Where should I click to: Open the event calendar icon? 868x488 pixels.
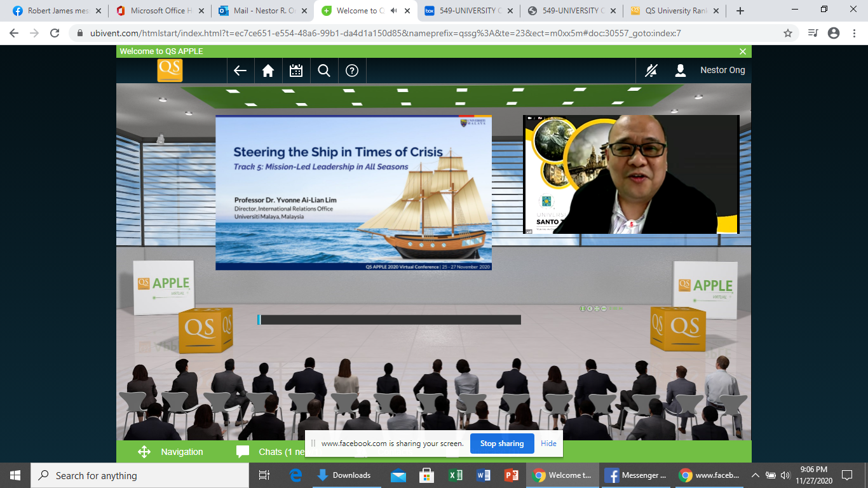coord(296,71)
